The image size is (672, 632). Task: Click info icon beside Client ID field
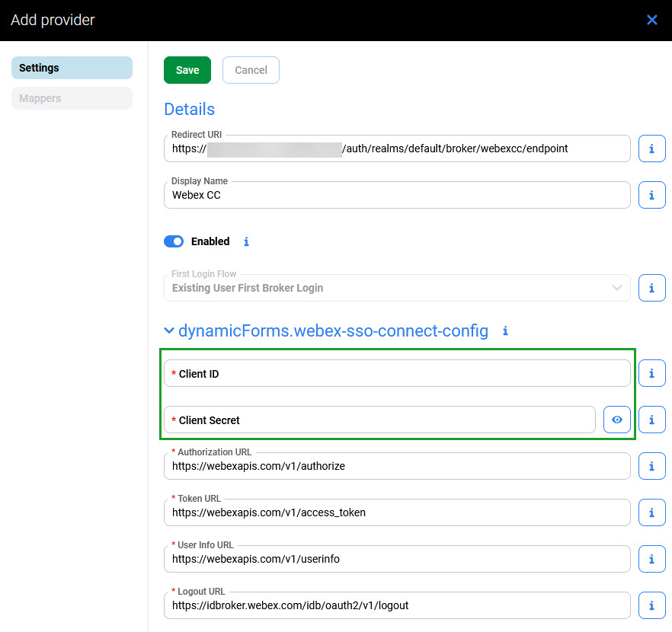(651, 373)
